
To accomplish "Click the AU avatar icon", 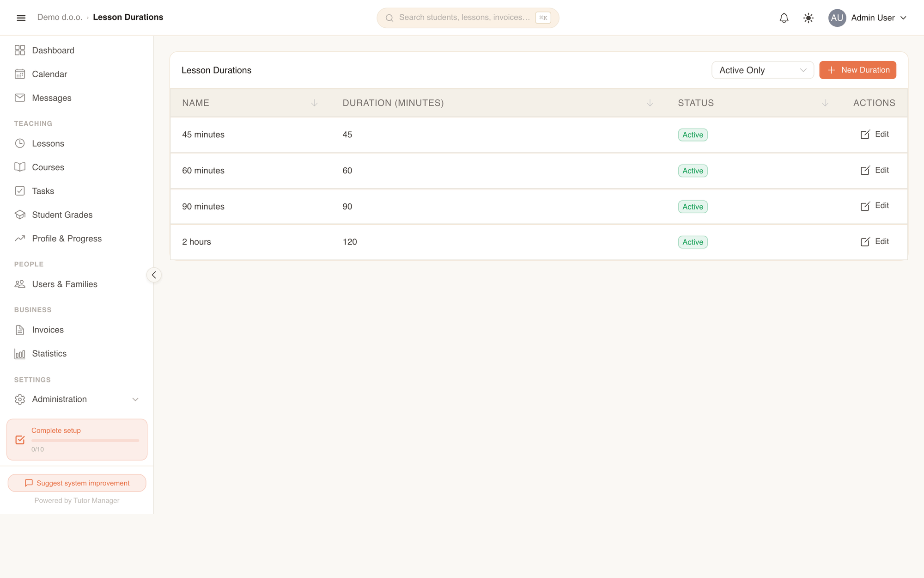I will click(x=837, y=18).
